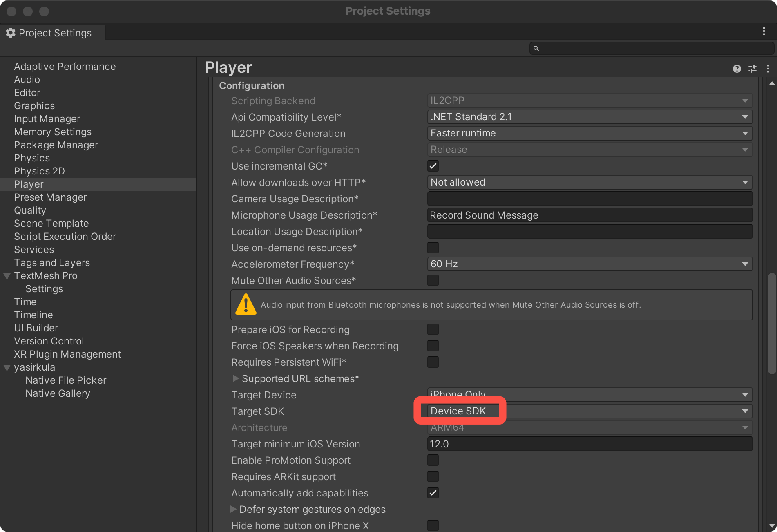777x532 pixels.
Task: Select Graphics in settings sidebar
Action: pyautogui.click(x=34, y=106)
